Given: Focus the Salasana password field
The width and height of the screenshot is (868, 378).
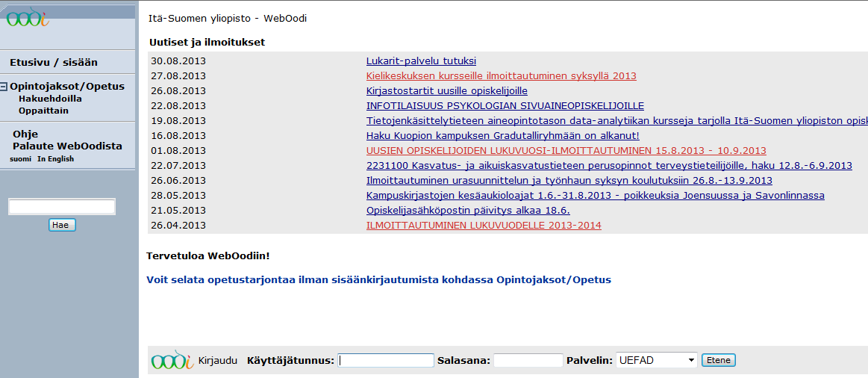Looking at the screenshot, I should point(528,360).
